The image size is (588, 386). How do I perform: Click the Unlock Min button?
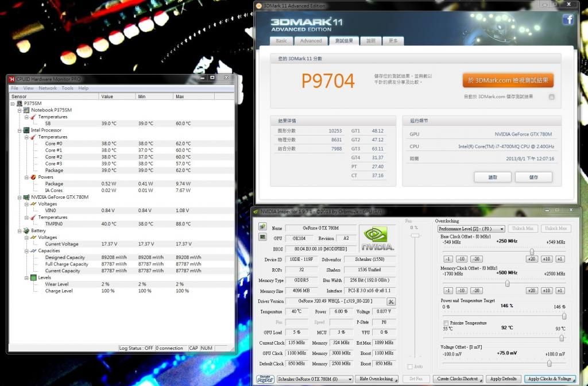(x=523, y=229)
